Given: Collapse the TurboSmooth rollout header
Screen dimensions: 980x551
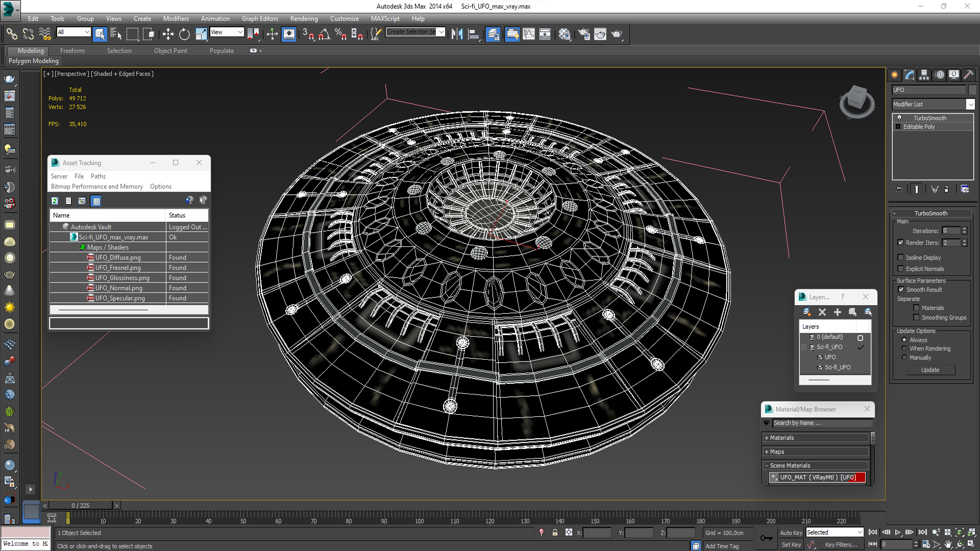Looking at the screenshot, I should (930, 213).
